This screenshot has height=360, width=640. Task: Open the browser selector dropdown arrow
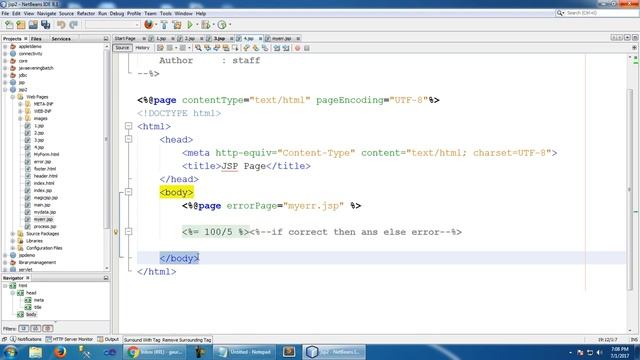156,25
